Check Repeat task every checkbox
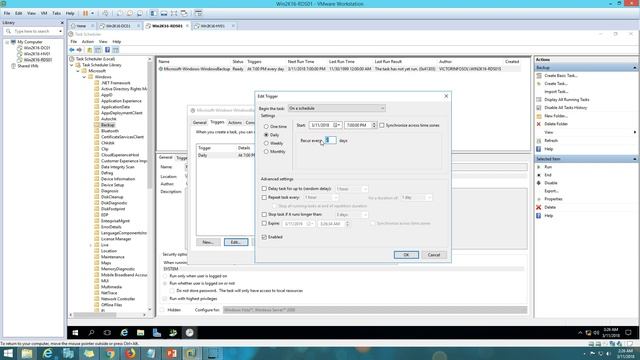Viewport: 640px width, 360px height. pos(264,197)
